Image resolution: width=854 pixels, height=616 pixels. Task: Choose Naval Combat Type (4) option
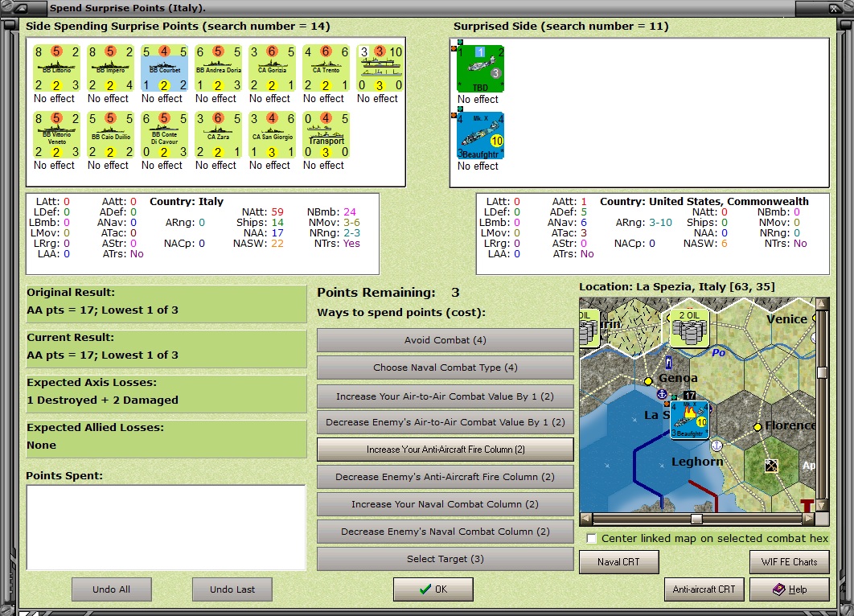click(x=445, y=368)
